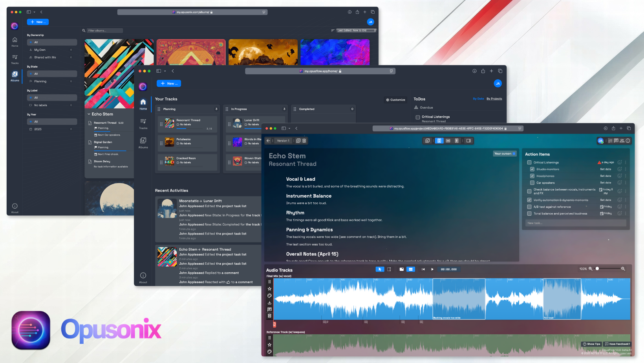Open Tracks in the albums window sidebar
The width and height of the screenshot is (644, 363).
[15, 59]
